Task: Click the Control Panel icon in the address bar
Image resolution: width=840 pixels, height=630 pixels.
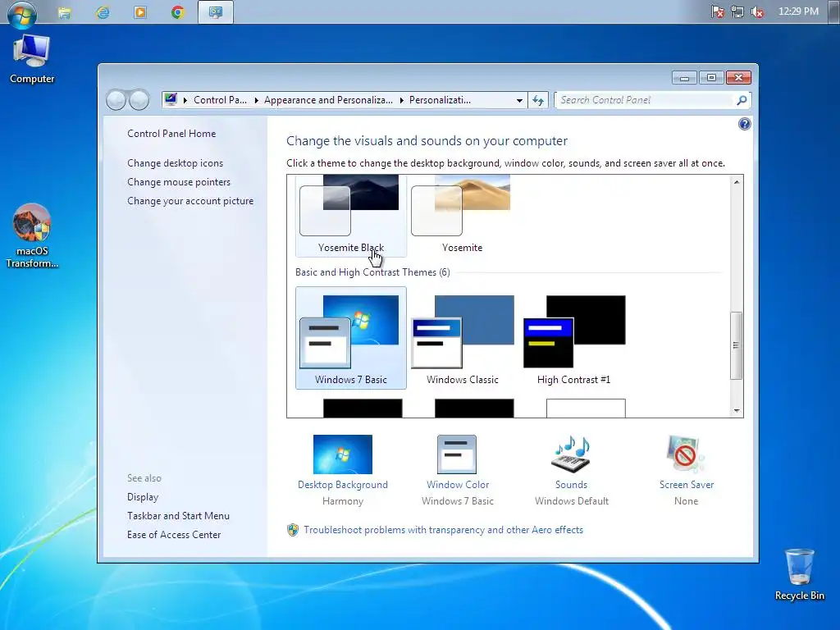Action: tap(171, 99)
